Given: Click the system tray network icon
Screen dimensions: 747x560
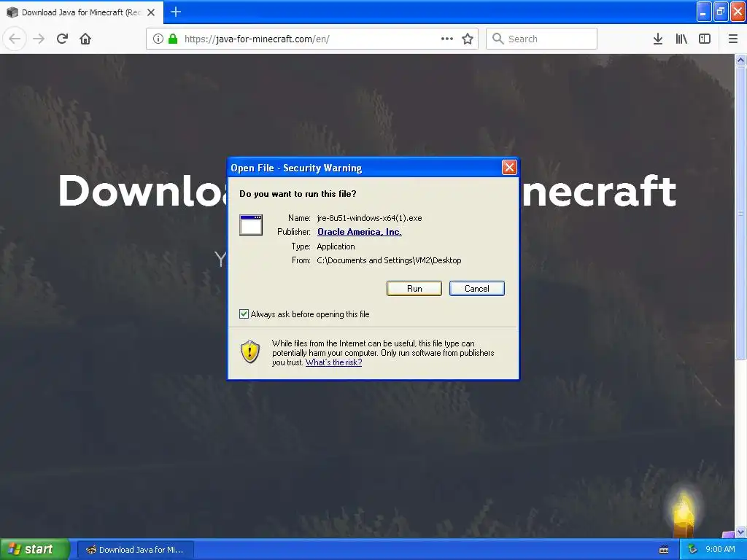Looking at the screenshot, I should click(x=692, y=549).
